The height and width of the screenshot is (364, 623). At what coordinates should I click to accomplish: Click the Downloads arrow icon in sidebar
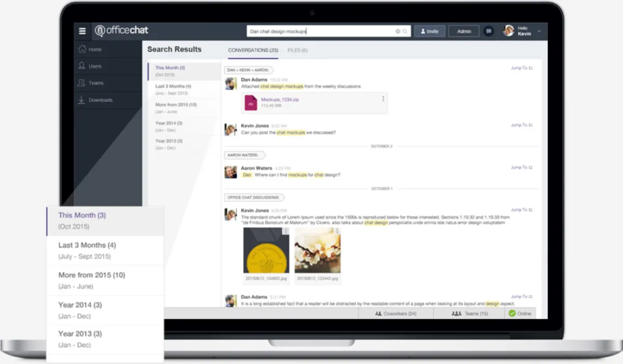click(82, 100)
